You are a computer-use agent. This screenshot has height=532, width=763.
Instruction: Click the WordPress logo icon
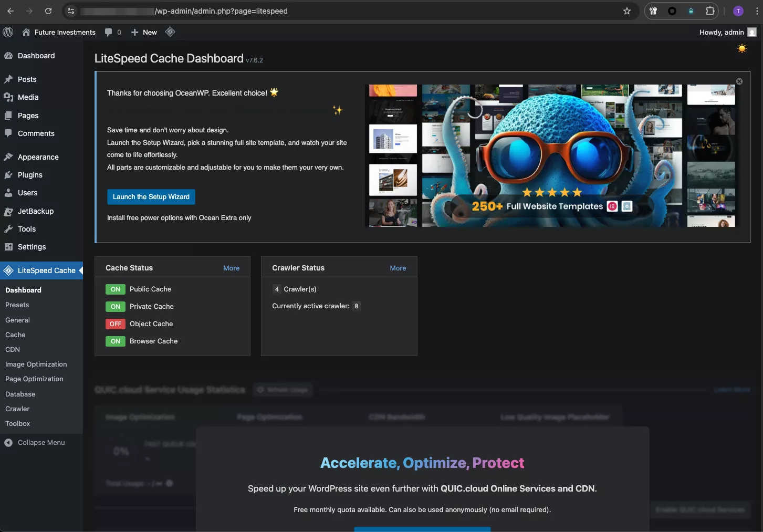8,32
